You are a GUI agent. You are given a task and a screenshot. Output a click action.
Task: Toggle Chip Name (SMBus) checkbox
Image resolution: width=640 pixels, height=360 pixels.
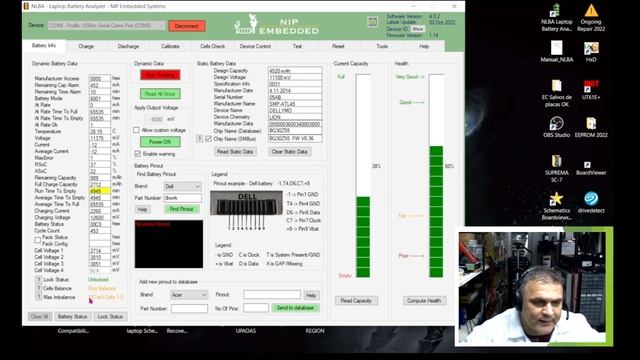(208, 139)
